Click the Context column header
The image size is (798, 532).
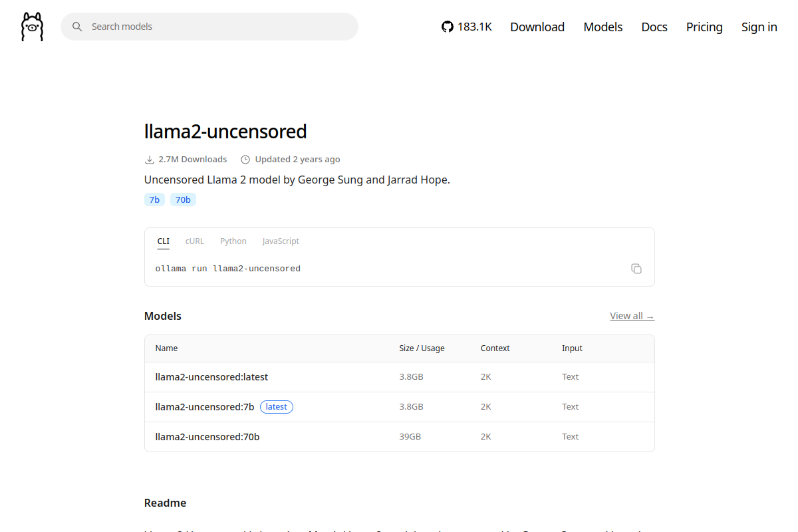pos(495,348)
